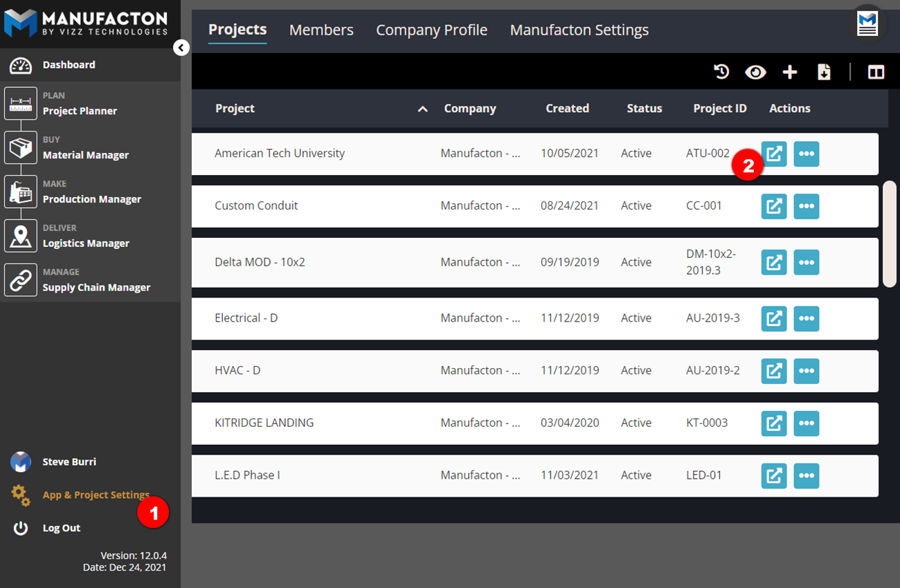The width and height of the screenshot is (900, 588).
Task: Open App & Project Settings
Action: pyautogui.click(x=96, y=495)
